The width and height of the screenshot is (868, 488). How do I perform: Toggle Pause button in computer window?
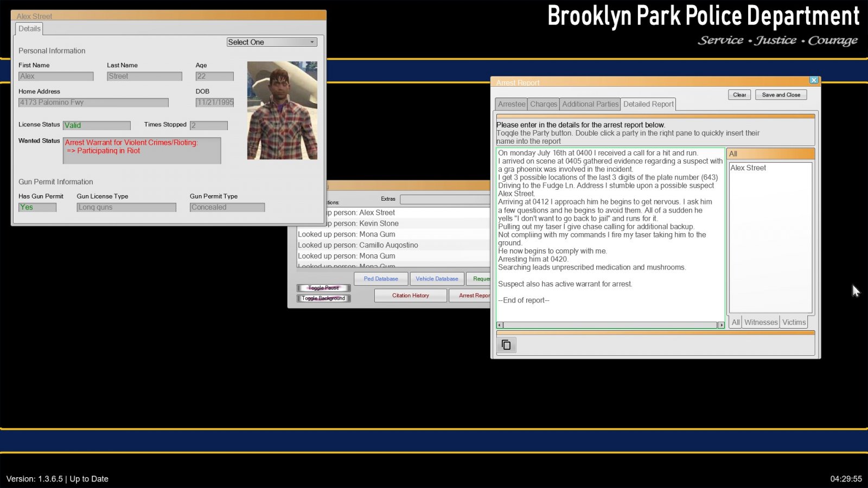[323, 288]
